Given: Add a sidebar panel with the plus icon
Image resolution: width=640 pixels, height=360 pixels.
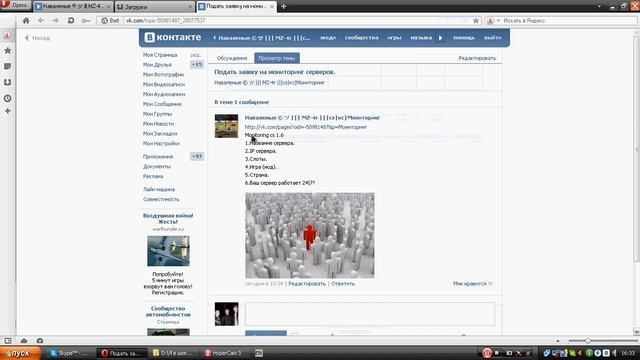Looking at the screenshot, I should point(7,111).
